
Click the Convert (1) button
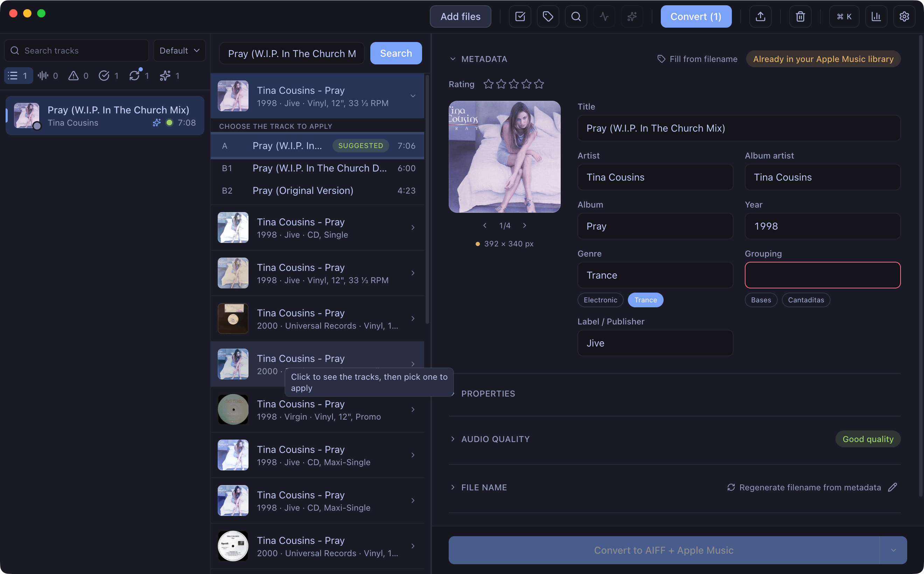(696, 16)
